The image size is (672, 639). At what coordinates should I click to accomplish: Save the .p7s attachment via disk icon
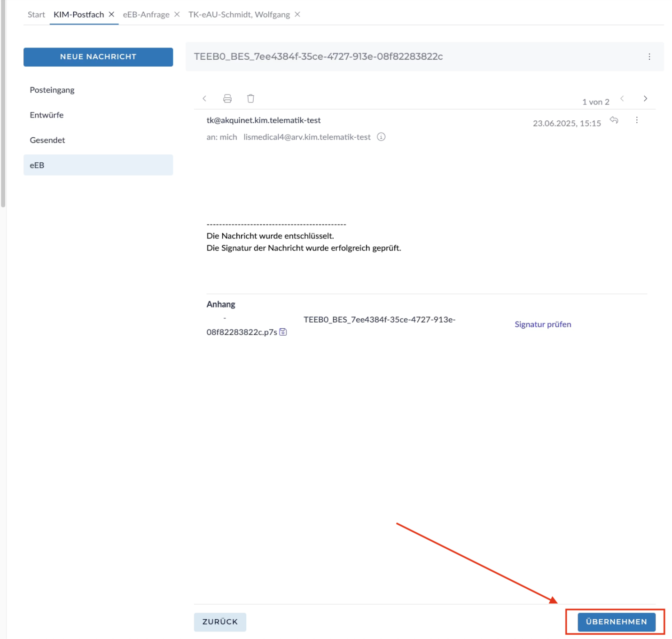[283, 332]
